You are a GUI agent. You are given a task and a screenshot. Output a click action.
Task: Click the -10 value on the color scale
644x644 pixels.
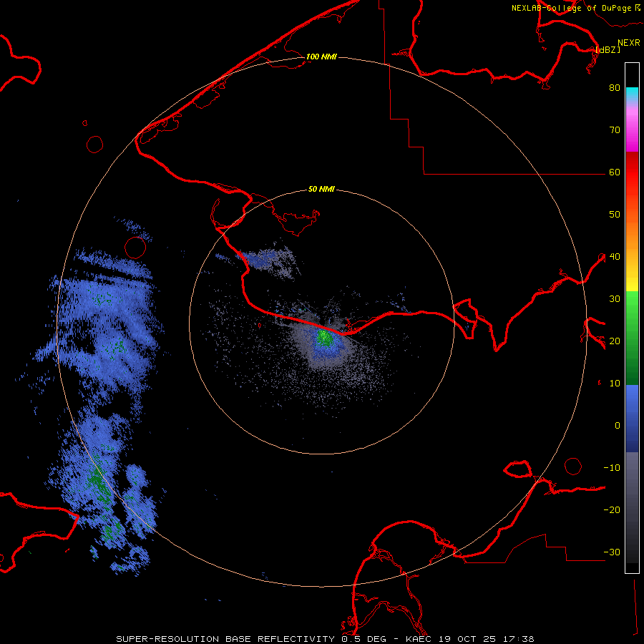612,468
